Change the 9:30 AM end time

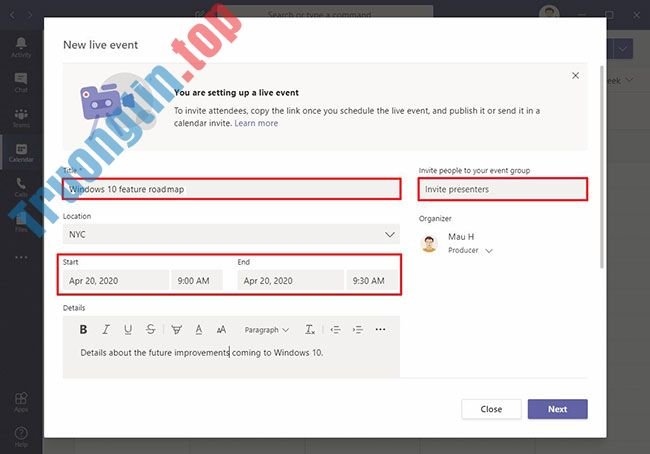[372, 281]
